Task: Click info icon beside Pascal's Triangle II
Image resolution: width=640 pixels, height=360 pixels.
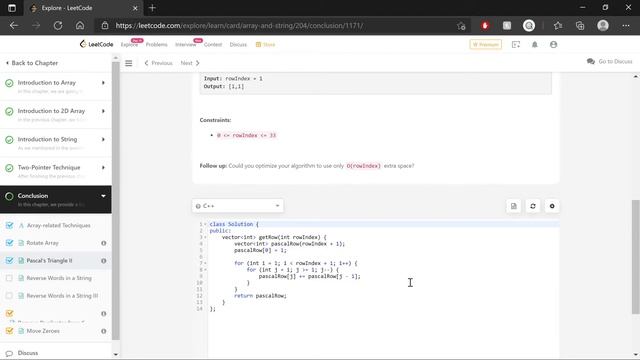Action: (104, 260)
